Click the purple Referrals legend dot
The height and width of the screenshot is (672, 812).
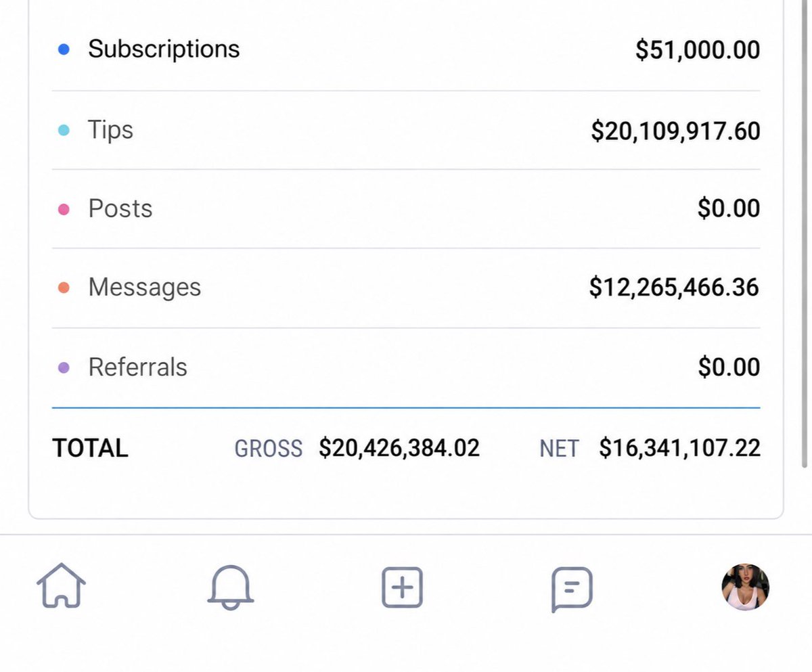tap(64, 368)
